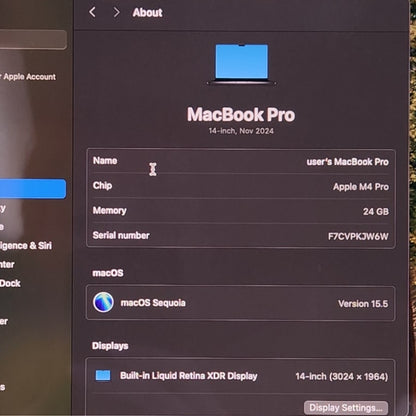
Task: Open Apple Account in the sidebar
Action: [x=28, y=77]
